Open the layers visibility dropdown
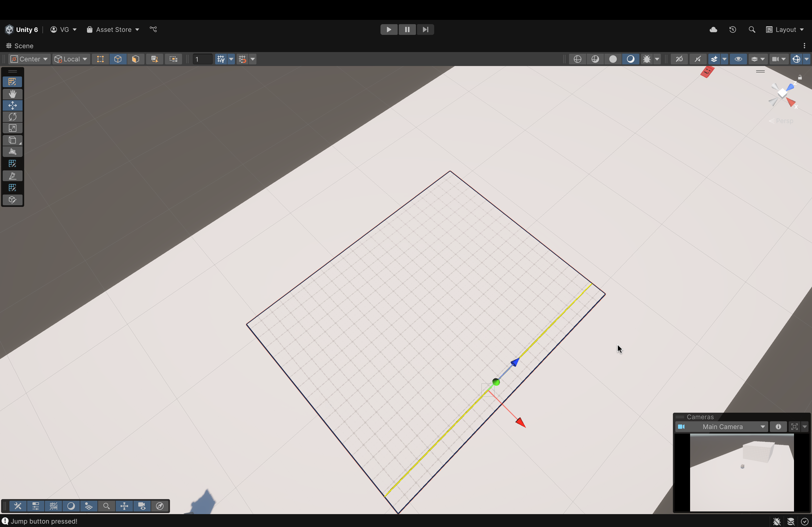The height and width of the screenshot is (527, 812). pos(757,59)
